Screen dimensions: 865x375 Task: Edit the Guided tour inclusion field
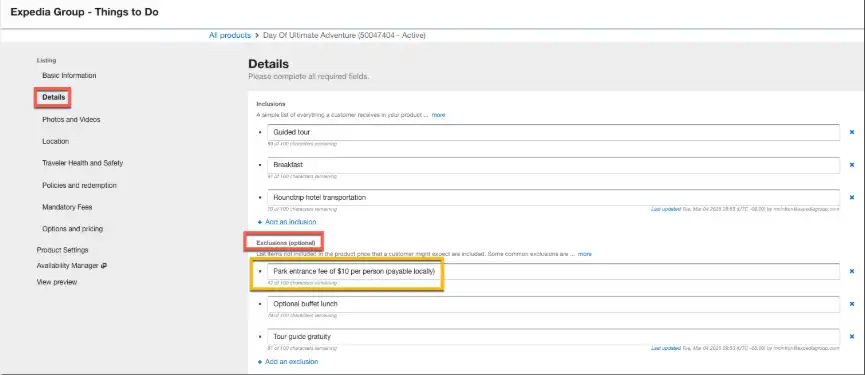coord(553,132)
